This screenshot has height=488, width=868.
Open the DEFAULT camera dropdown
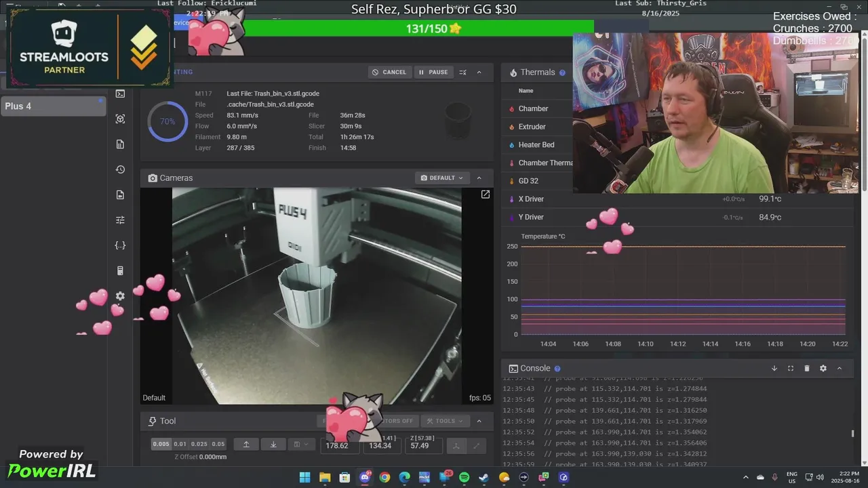(442, 178)
